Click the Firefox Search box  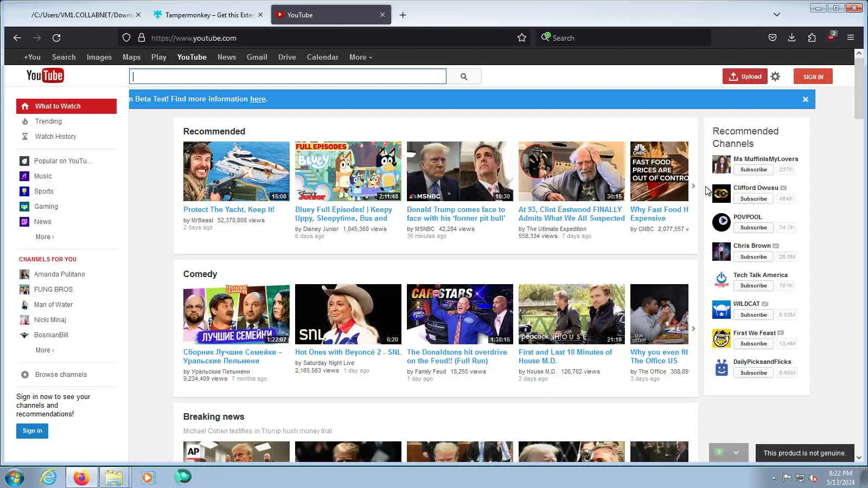(x=624, y=38)
